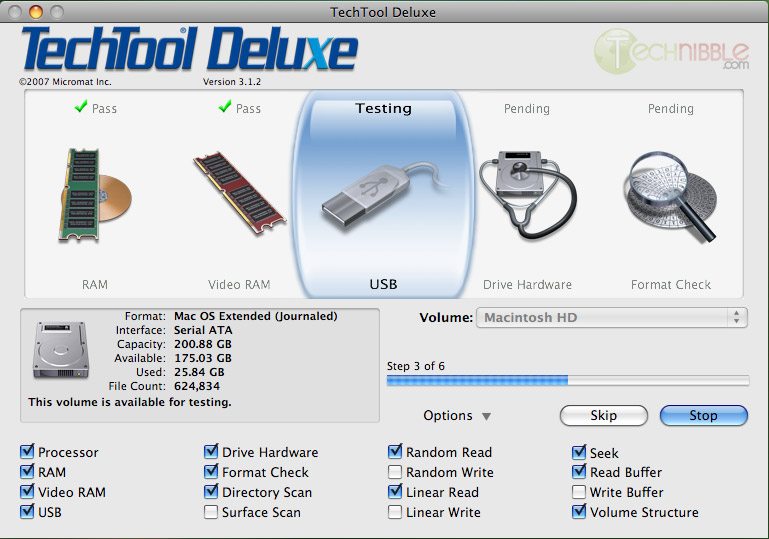The height and width of the screenshot is (539, 769).
Task: Toggle Format Check checkbox
Action: [x=211, y=472]
